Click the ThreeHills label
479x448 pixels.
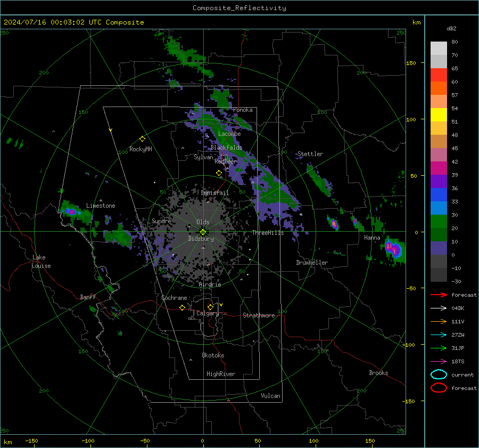[x=268, y=233]
